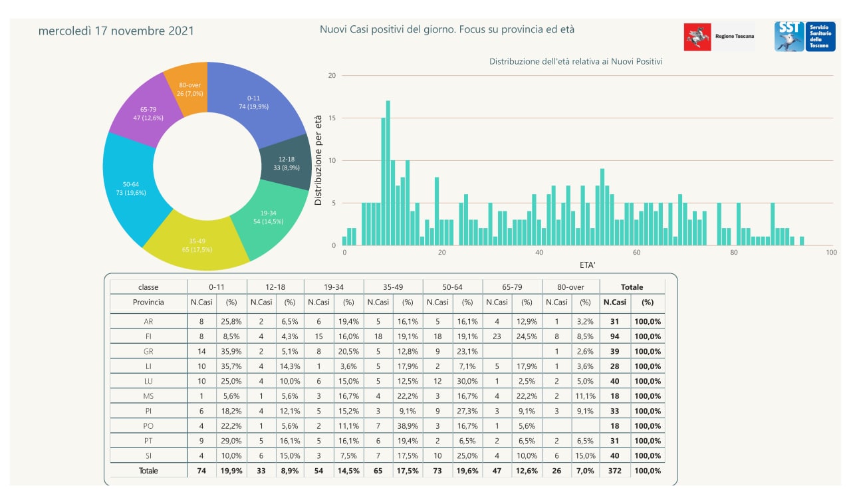Viewport: 851px width, 504px height.
Task: Click the Nuovi Casi positivi title
Action: [x=447, y=29]
